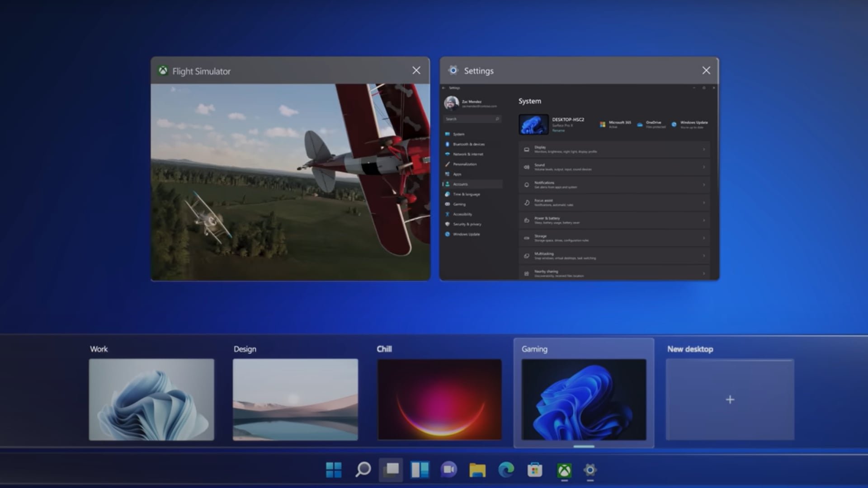Add a New desktop with plus

coord(730,399)
